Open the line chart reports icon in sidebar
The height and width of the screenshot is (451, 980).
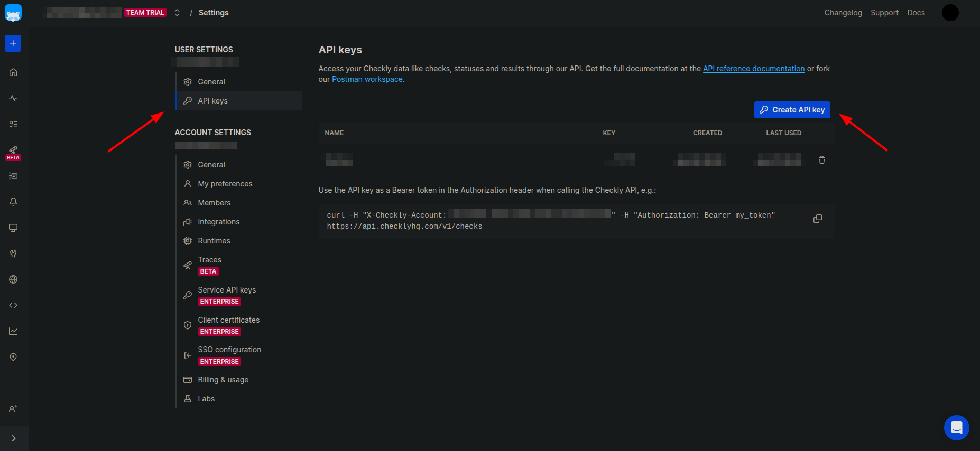13,331
